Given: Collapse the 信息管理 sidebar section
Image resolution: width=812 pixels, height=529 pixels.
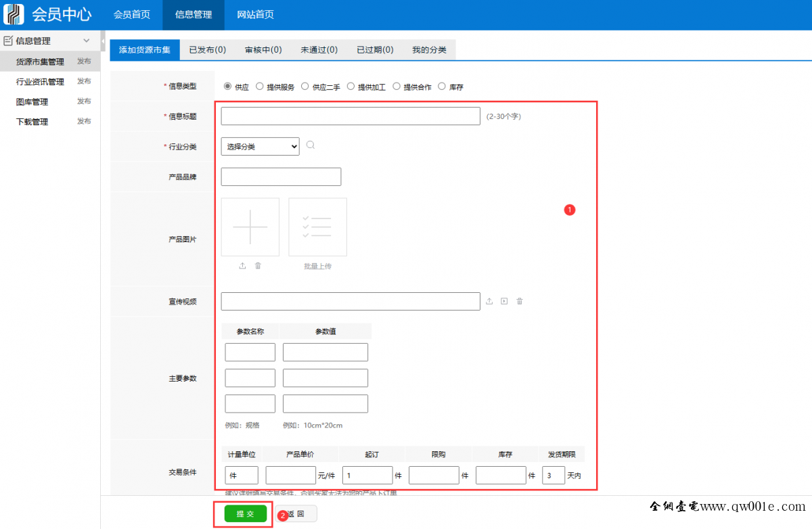Looking at the screenshot, I should (86, 41).
